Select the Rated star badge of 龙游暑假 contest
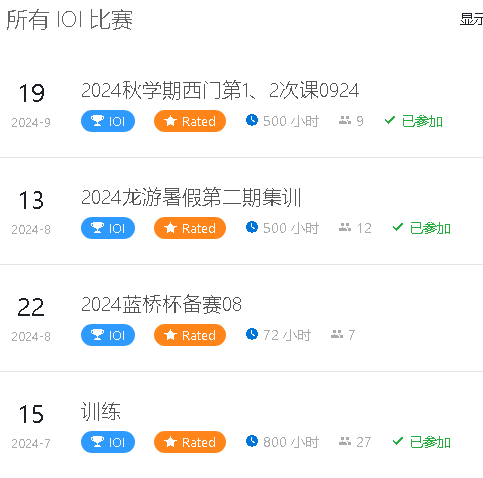Viewport: 483px width, 478px height. [x=190, y=228]
